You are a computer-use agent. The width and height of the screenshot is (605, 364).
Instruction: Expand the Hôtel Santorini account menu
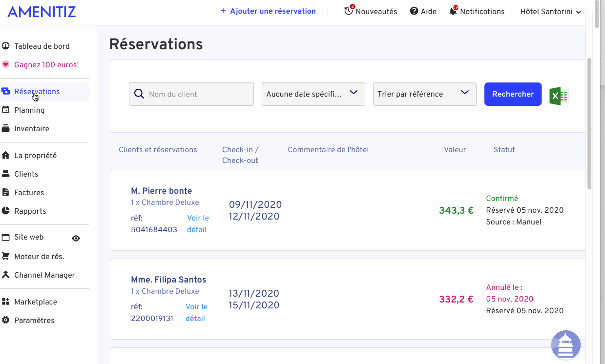point(551,12)
